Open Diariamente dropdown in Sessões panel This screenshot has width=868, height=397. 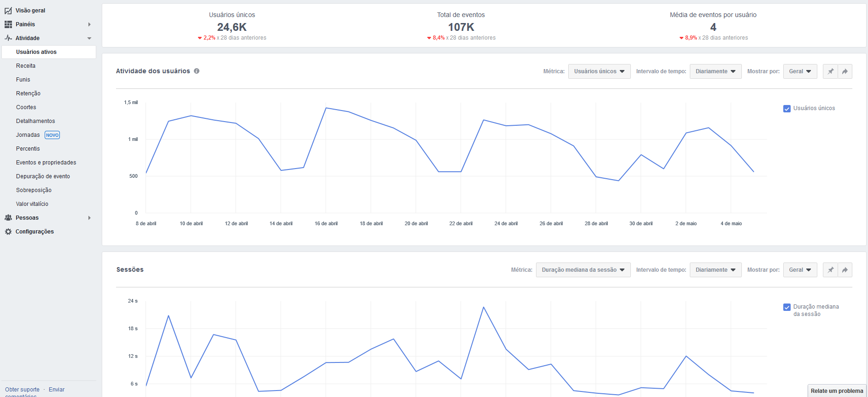[x=716, y=270]
